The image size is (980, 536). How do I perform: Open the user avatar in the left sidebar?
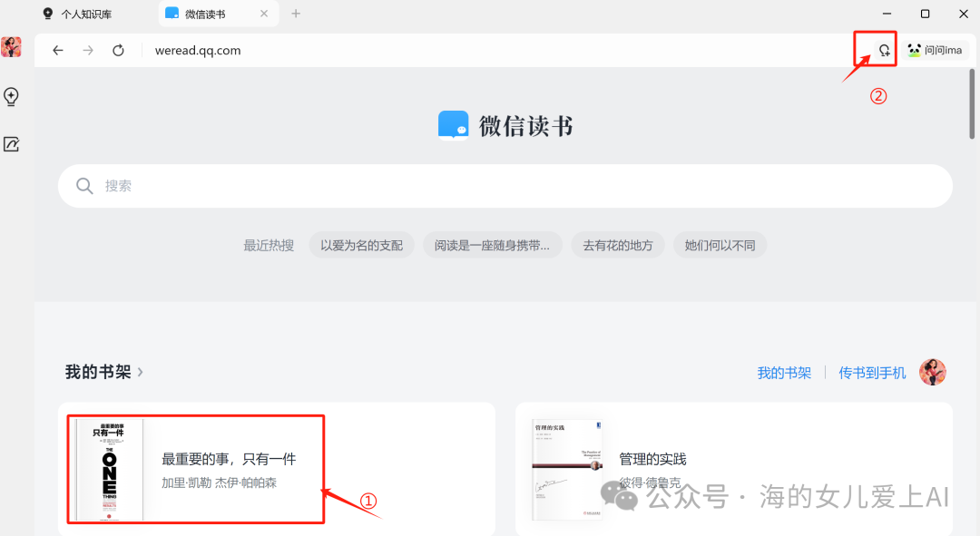pos(11,47)
